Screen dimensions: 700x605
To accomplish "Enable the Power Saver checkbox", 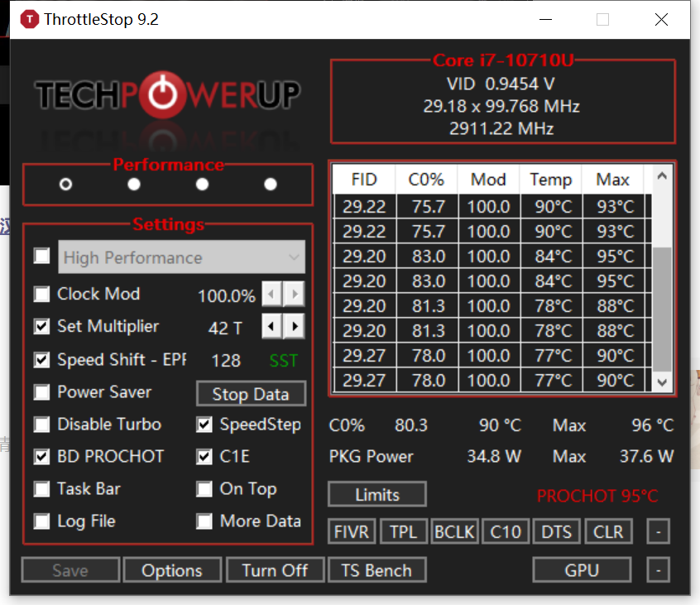I will pyautogui.click(x=42, y=392).
